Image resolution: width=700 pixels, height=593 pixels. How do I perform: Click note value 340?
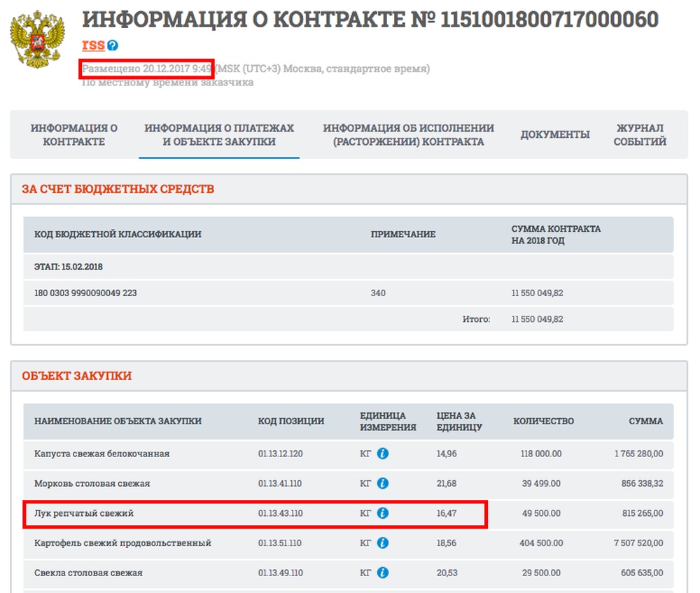click(378, 293)
